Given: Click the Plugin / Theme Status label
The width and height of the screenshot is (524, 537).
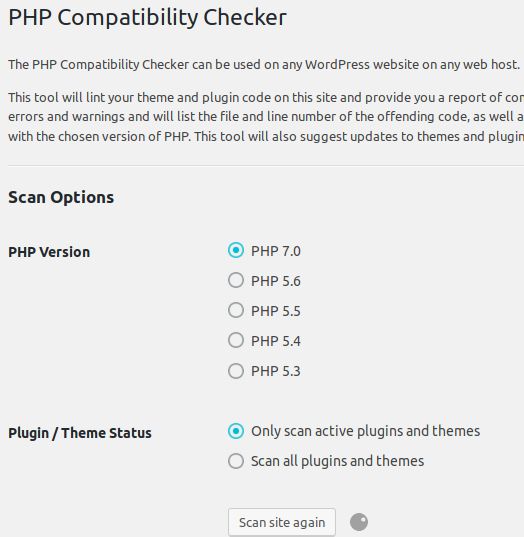Looking at the screenshot, I should tap(80, 433).
